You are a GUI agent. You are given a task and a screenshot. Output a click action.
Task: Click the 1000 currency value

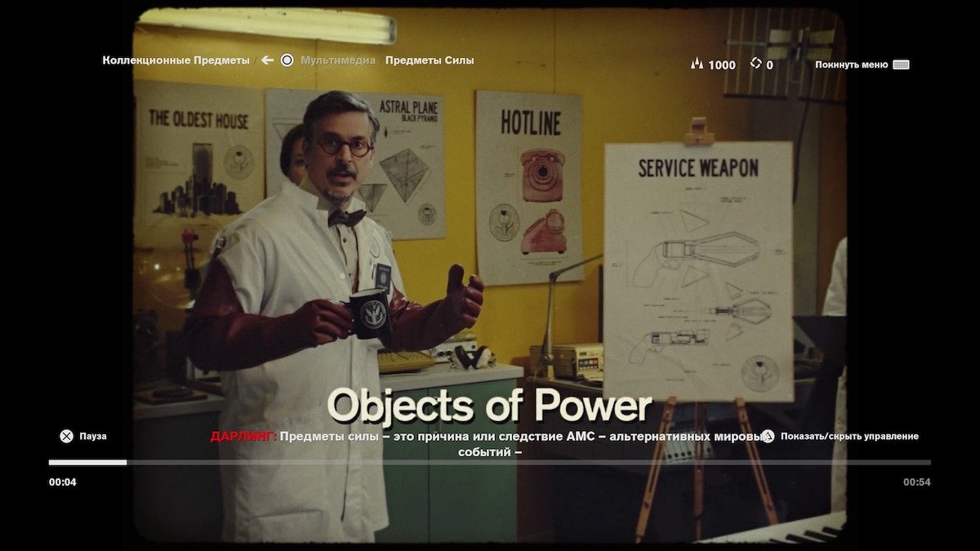[x=722, y=64]
